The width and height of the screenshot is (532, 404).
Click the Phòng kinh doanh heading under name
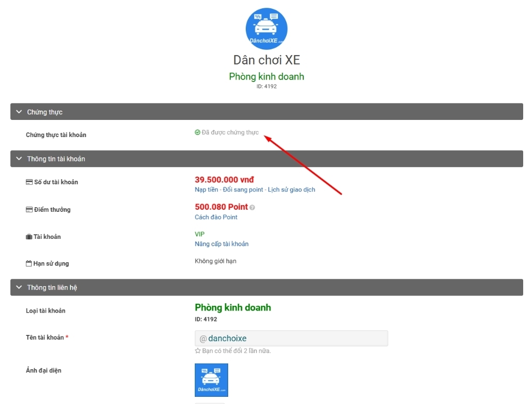coord(267,77)
